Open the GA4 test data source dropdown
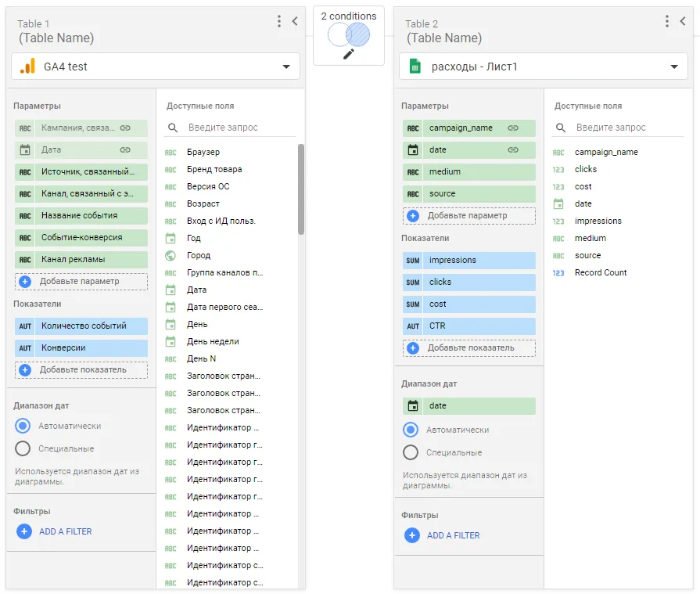The height and width of the screenshot is (594, 700). 156,67
